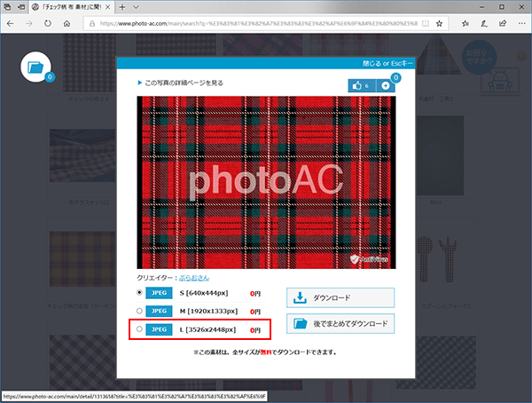Click 閉じる or Escキー to close dialog
The width and height of the screenshot is (532, 403).
click(x=387, y=64)
